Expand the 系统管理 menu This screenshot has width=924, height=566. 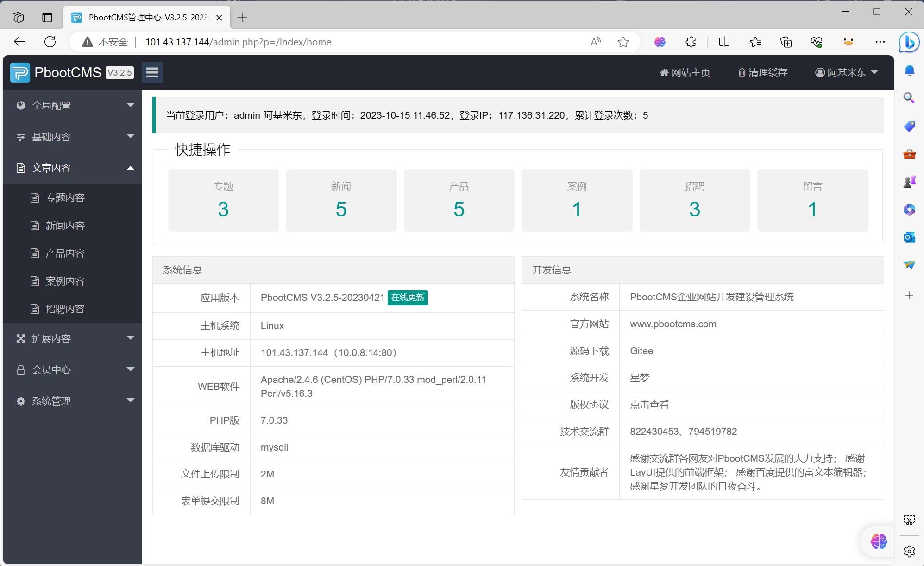pos(72,401)
